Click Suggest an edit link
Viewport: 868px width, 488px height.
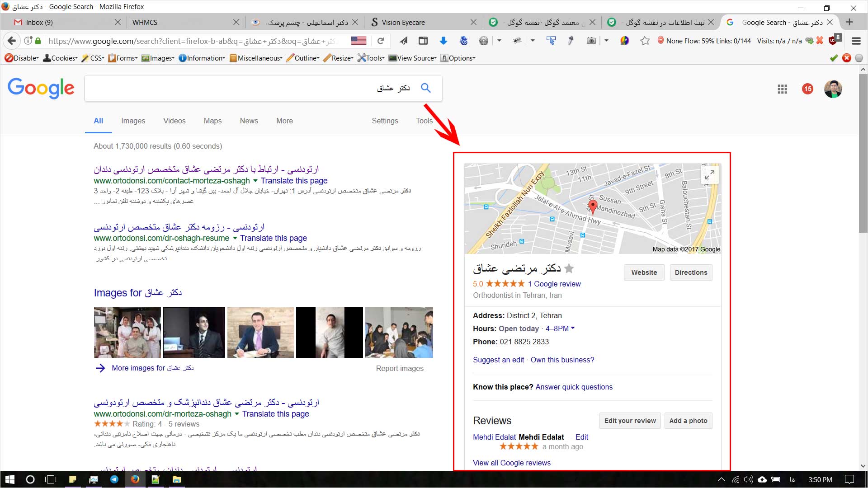click(498, 360)
